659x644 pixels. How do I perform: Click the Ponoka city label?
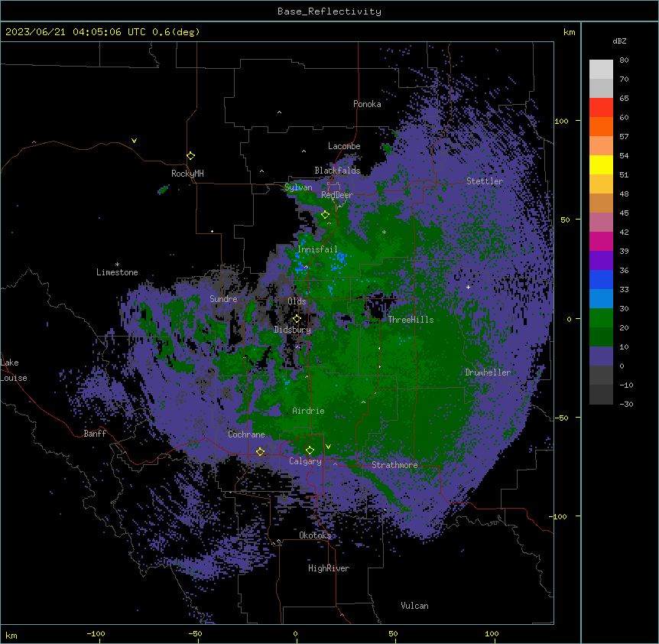[367, 104]
